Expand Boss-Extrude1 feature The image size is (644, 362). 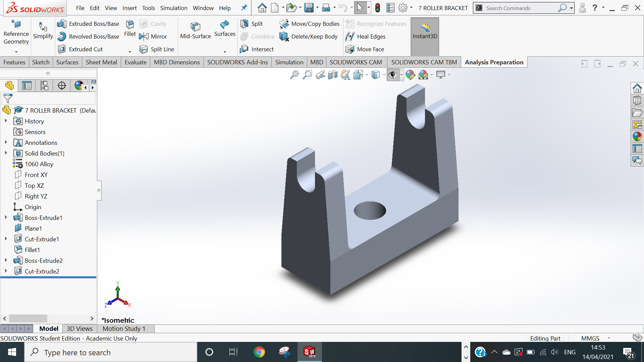click(x=6, y=218)
